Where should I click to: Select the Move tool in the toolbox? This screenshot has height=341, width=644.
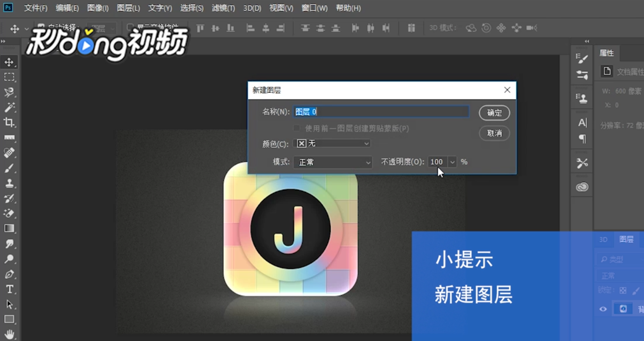[9, 62]
